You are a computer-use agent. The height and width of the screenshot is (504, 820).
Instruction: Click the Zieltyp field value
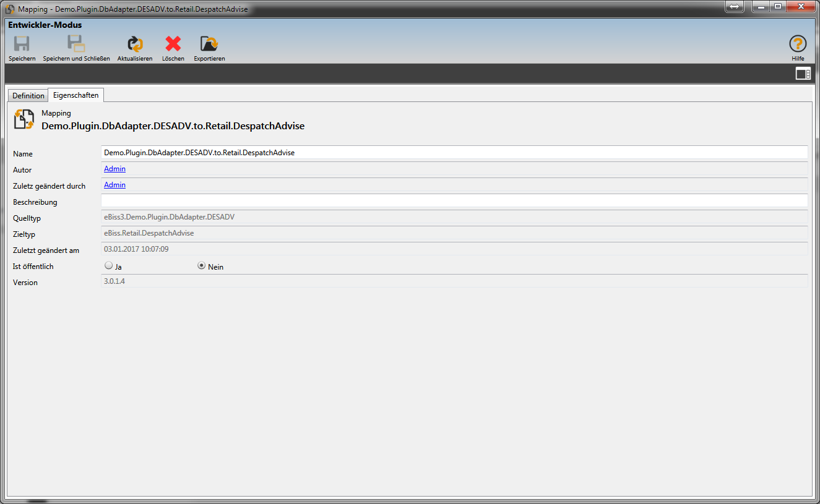(149, 233)
